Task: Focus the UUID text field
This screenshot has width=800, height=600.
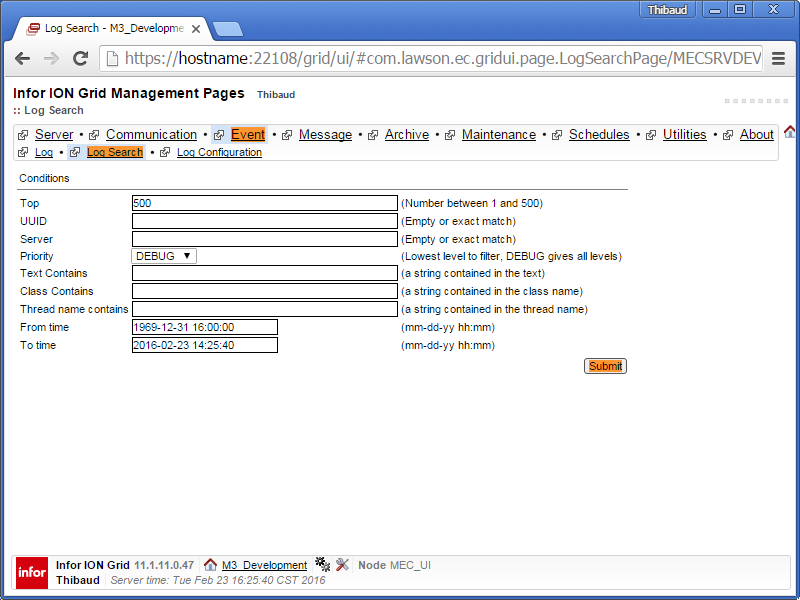Action: [x=265, y=221]
